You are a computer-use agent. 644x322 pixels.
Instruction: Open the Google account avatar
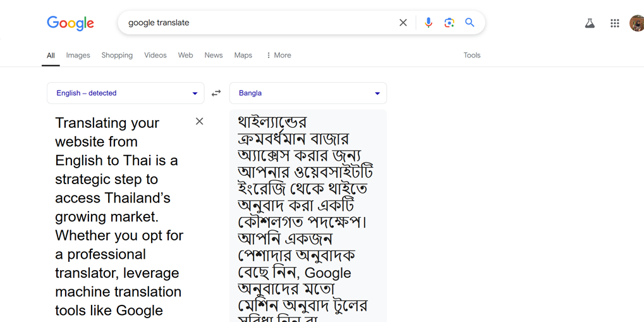pos(637,23)
